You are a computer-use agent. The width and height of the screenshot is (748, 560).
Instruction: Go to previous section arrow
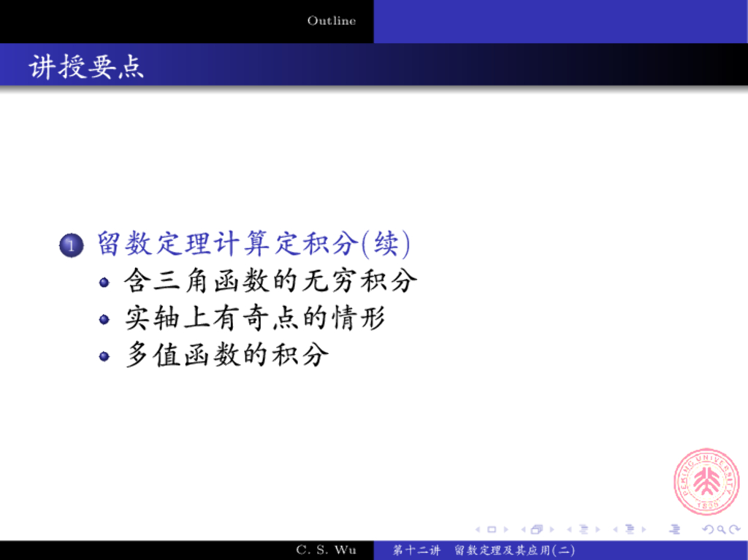[x=615, y=529]
